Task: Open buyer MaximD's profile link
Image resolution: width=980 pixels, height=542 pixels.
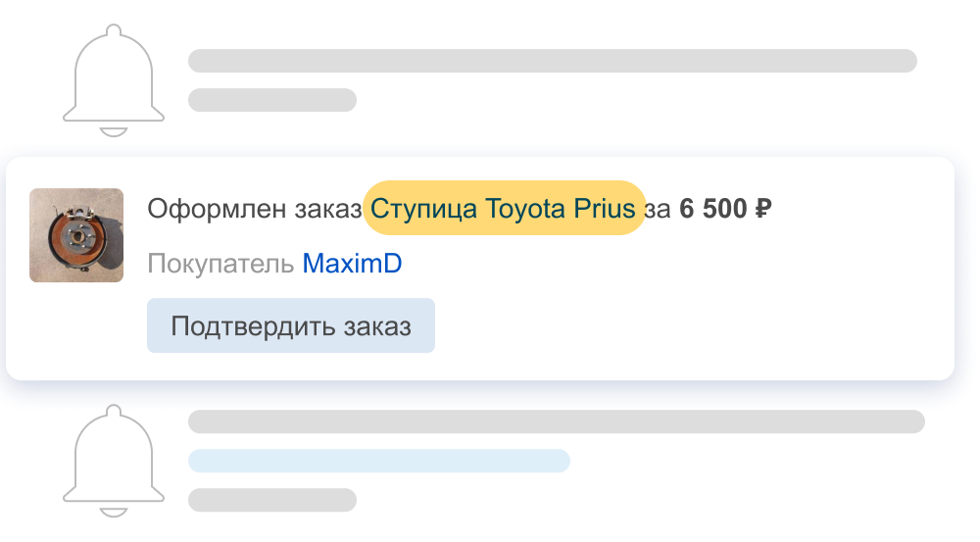Action: [352, 264]
